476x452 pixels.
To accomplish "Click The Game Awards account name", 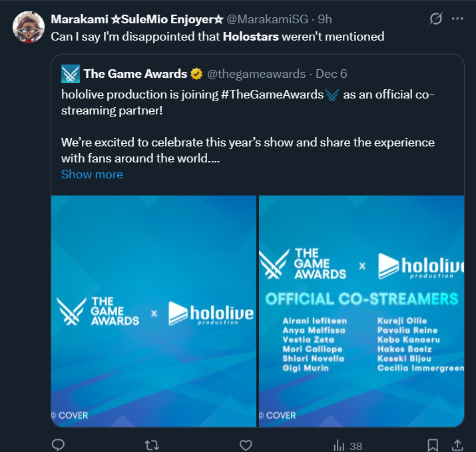I will (x=135, y=74).
